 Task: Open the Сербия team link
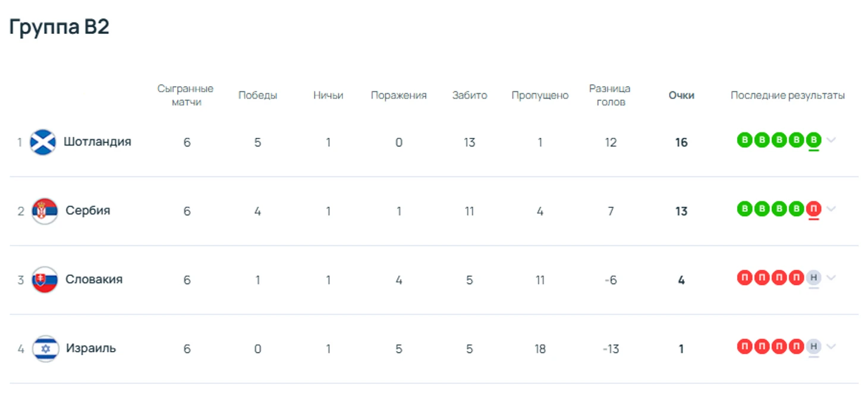tap(88, 211)
